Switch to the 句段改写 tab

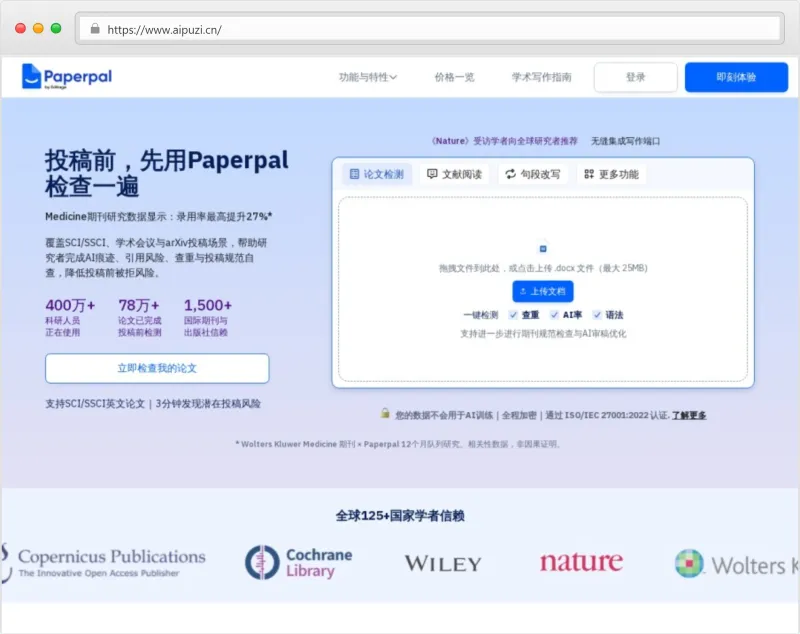[533, 174]
